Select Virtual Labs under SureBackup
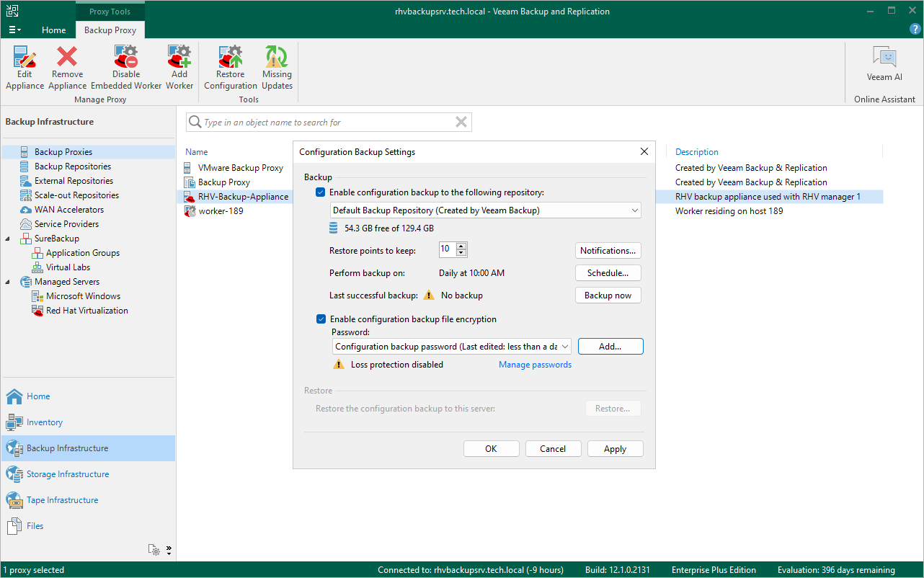 pyautogui.click(x=68, y=267)
